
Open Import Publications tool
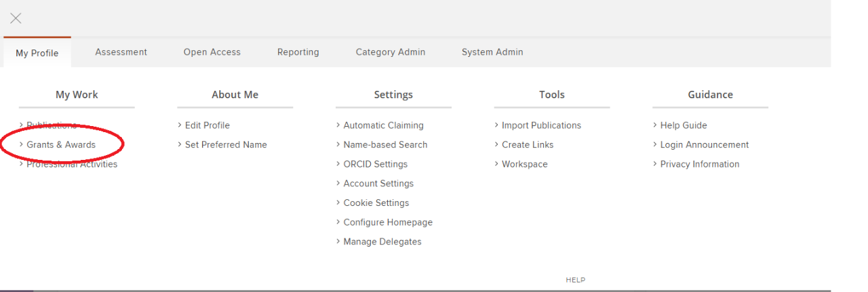pyautogui.click(x=541, y=125)
